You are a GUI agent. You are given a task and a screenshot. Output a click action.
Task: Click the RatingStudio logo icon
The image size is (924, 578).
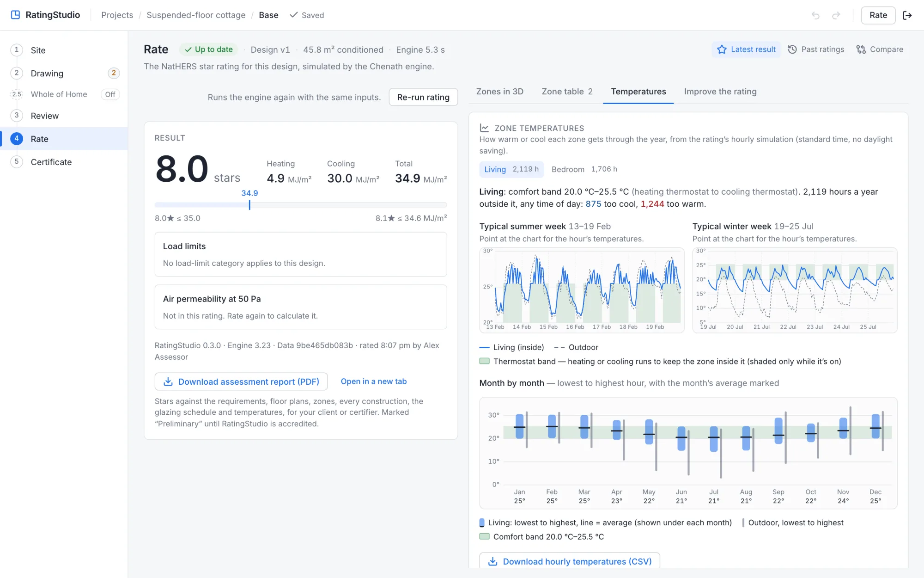15,15
